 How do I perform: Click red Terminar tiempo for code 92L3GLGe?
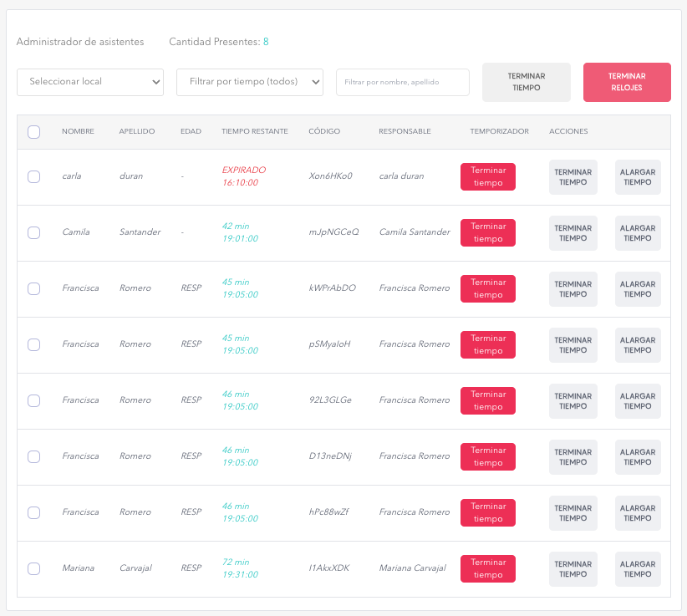(x=487, y=401)
